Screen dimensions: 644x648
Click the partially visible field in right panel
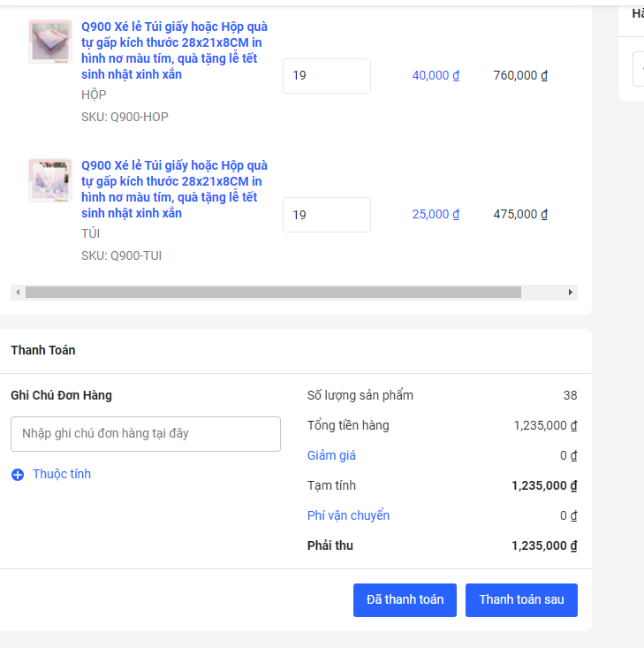point(639,69)
